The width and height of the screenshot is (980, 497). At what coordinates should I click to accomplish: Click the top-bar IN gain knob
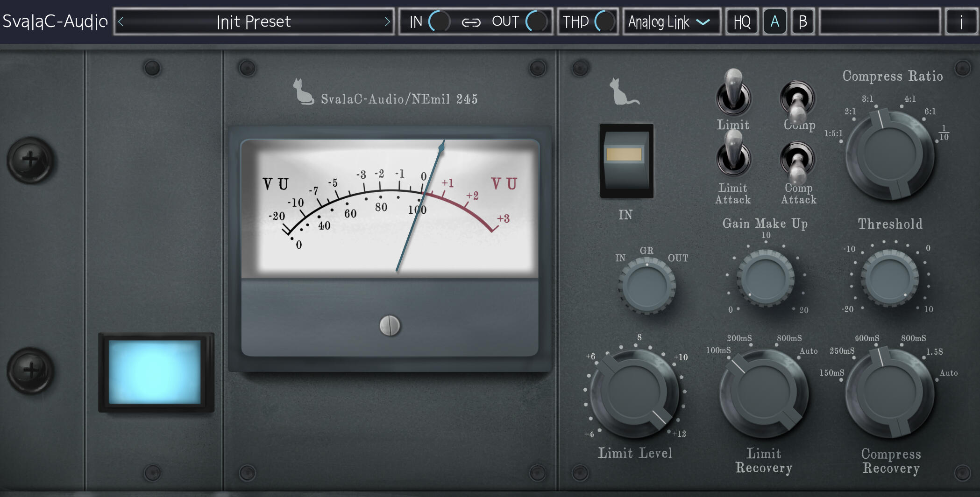(439, 21)
